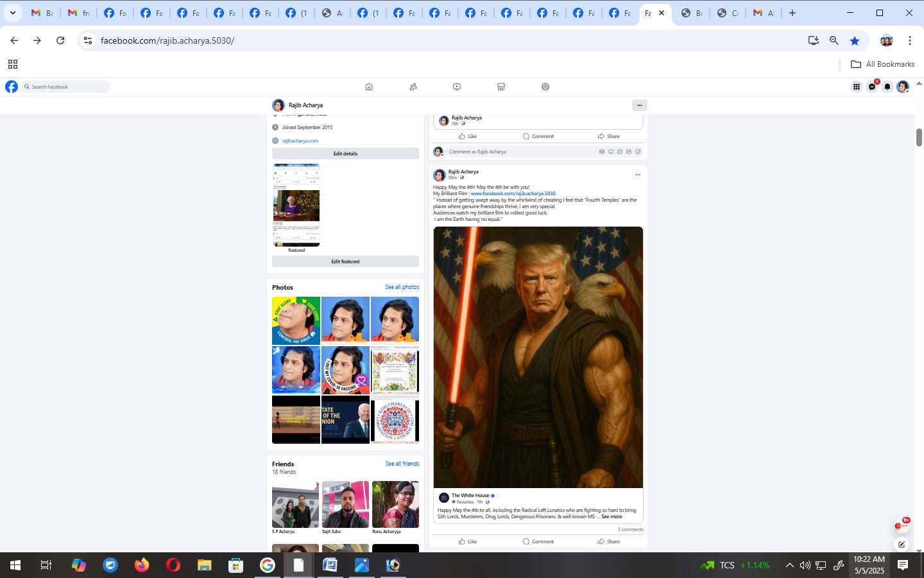Share the upper post
The image size is (924, 578).
[x=609, y=136]
